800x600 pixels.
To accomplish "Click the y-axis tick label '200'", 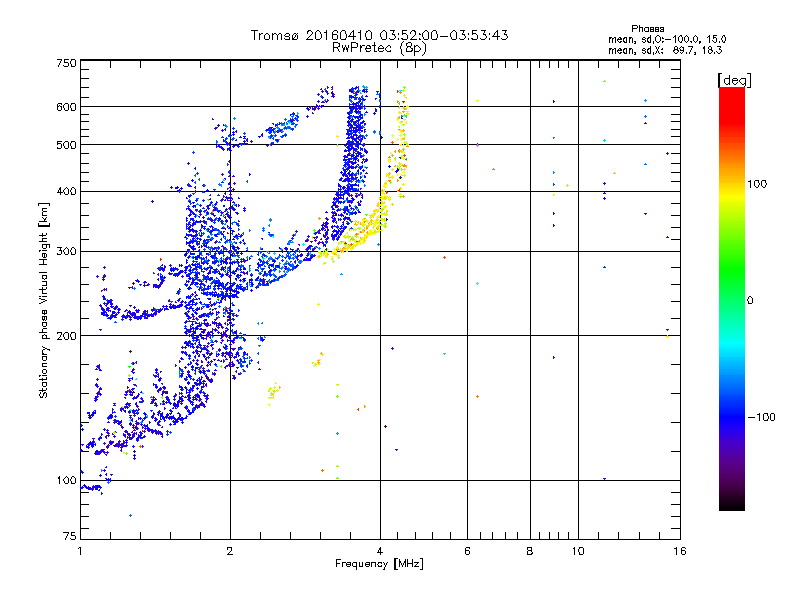I will pos(66,336).
